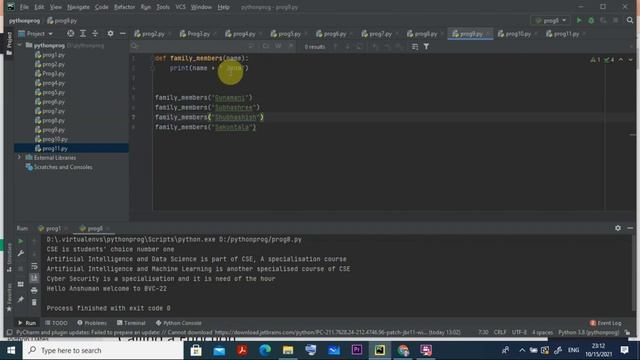640x360 pixels.
Task: Open Project view dropdown
Action: [36, 33]
